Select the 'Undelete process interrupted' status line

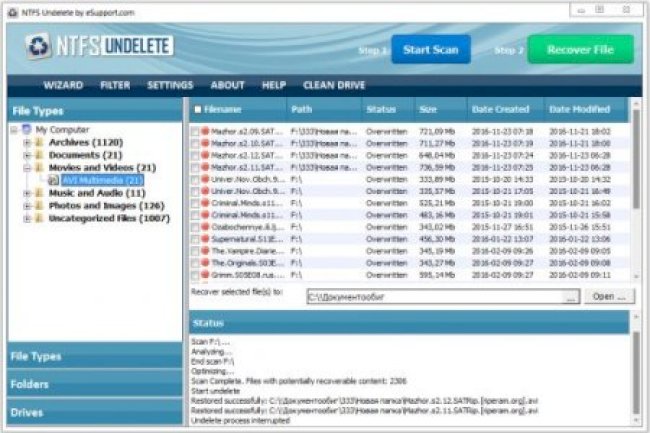[x=240, y=421]
